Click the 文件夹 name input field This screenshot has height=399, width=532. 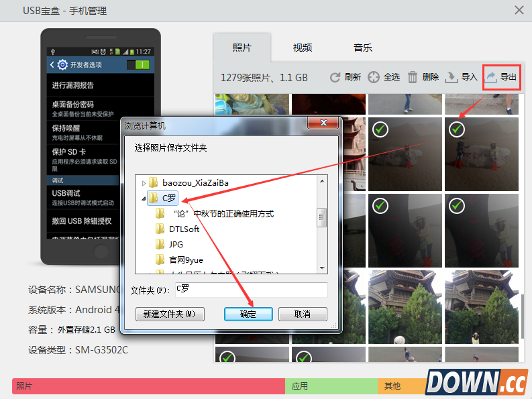251,290
